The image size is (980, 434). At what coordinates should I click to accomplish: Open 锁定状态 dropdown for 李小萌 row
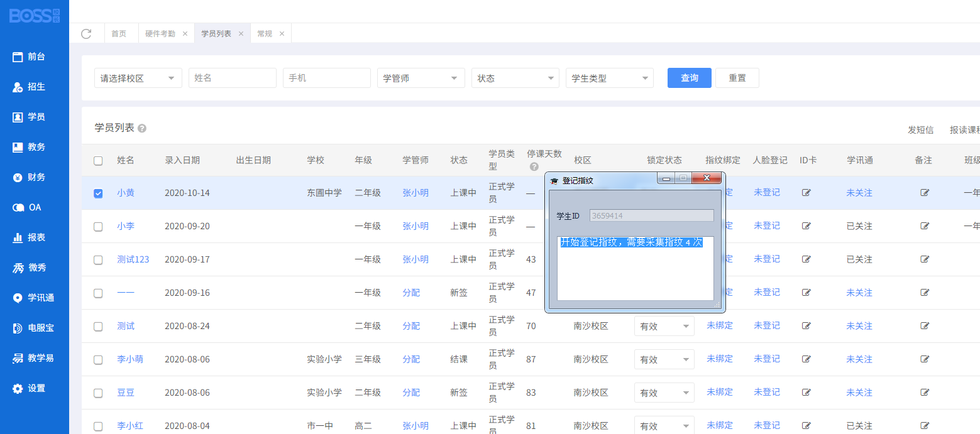tap(664, 359)
